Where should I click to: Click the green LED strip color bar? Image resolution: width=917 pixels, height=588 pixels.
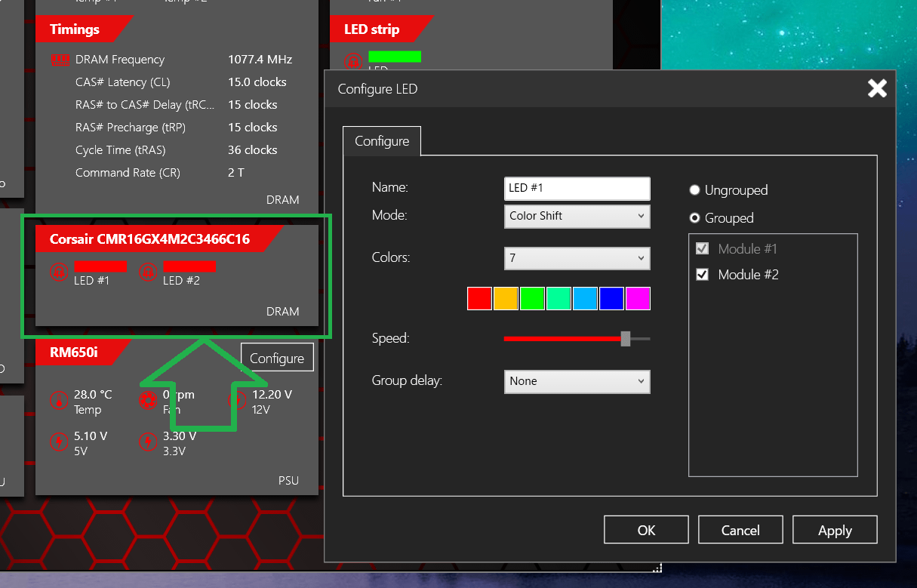pos(395,56)
